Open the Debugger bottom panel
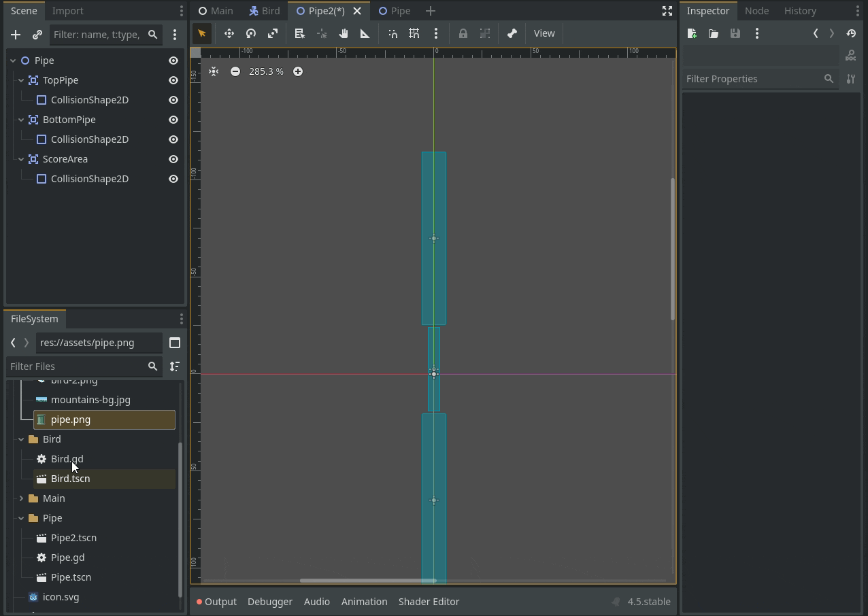This screenshot has height=616, width=868. 270,602
